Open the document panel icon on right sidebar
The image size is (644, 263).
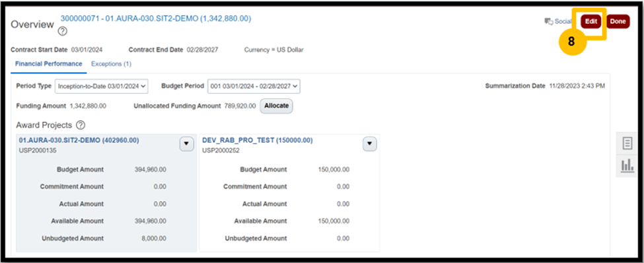[627, 144]
